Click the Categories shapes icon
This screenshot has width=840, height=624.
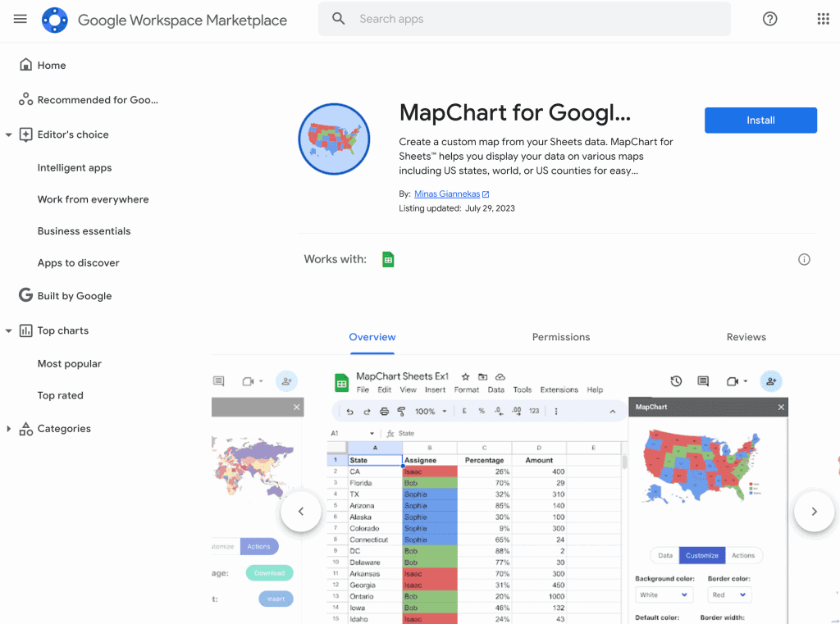[x=25, y=429]
